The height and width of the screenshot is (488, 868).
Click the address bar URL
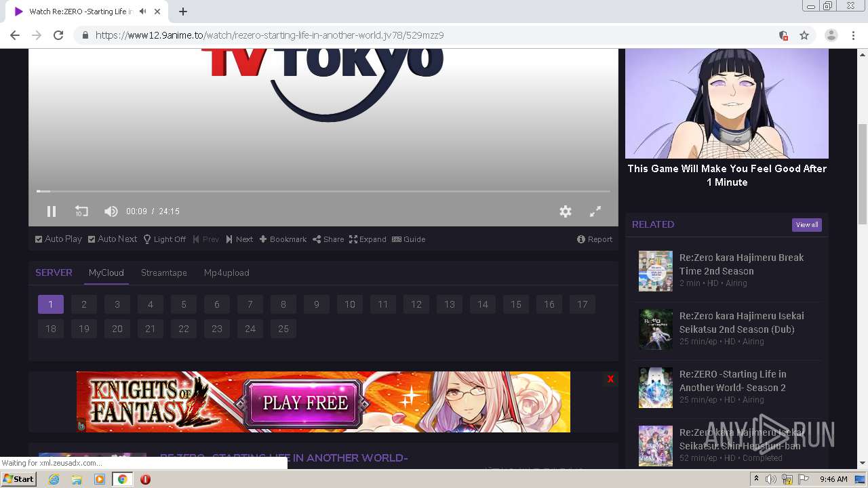pos(270,35)
